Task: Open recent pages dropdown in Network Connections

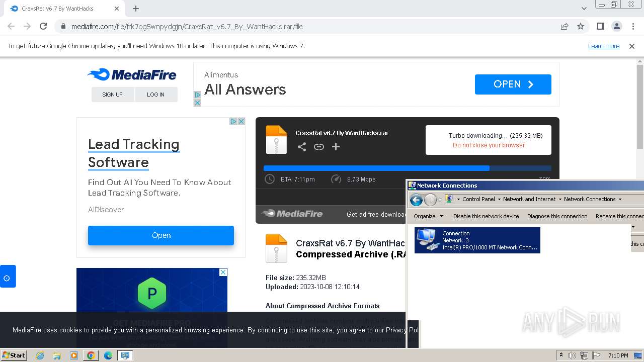Action: [x=440, y=200]
